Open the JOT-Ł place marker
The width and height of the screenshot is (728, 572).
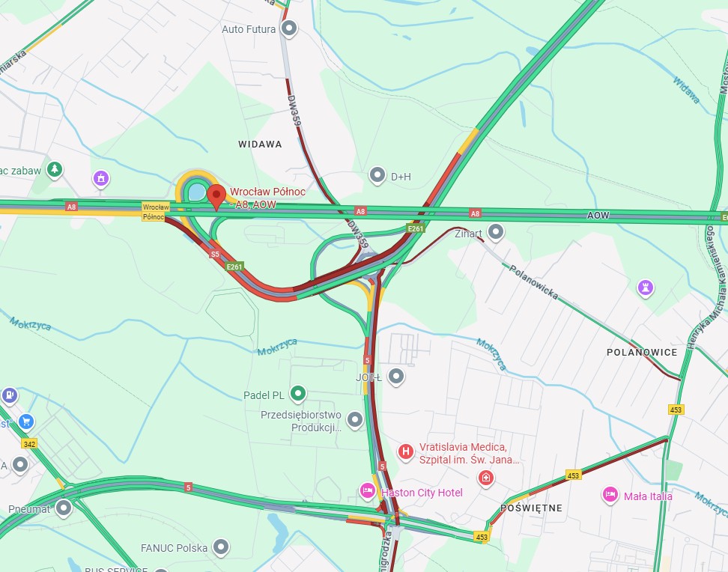point(396,377)
